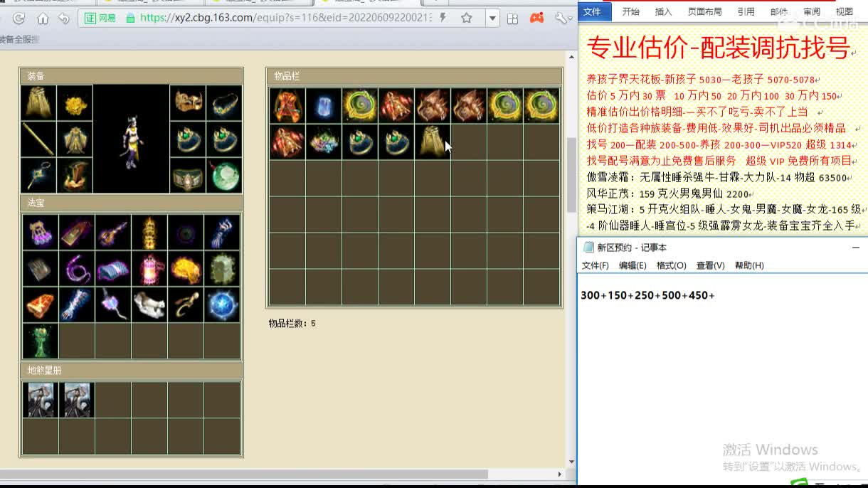This screenshot has height=488, width=868.
Task: Select the blue key-shaped pendant equipment item
Action: [38, 176]
